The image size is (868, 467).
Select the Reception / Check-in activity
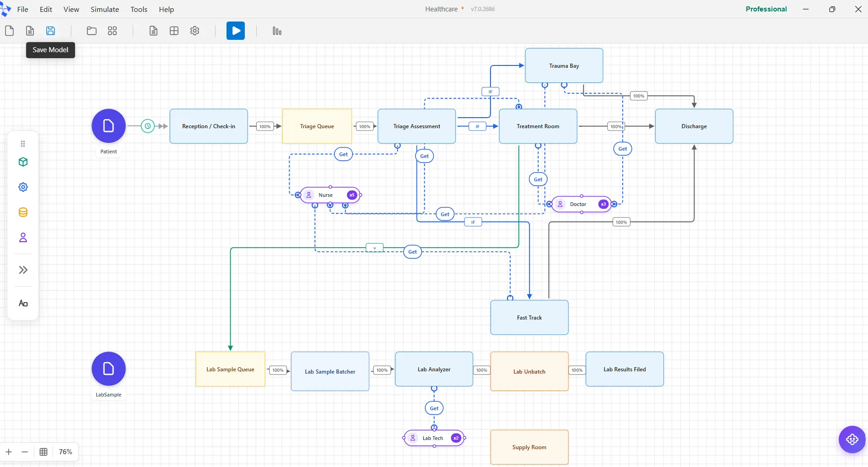click(209, 126)
